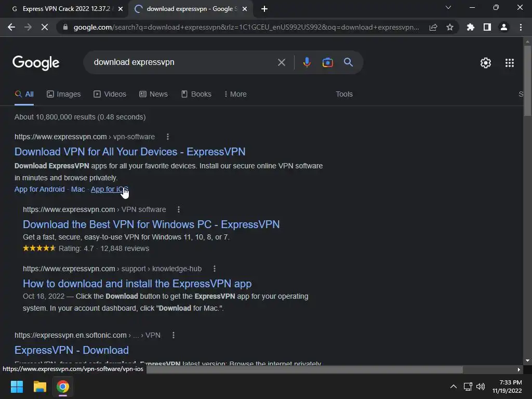The image size is (532, 399).
Task: Switch to Videos results
Action: pyautogui.click(x=110, y=95)
